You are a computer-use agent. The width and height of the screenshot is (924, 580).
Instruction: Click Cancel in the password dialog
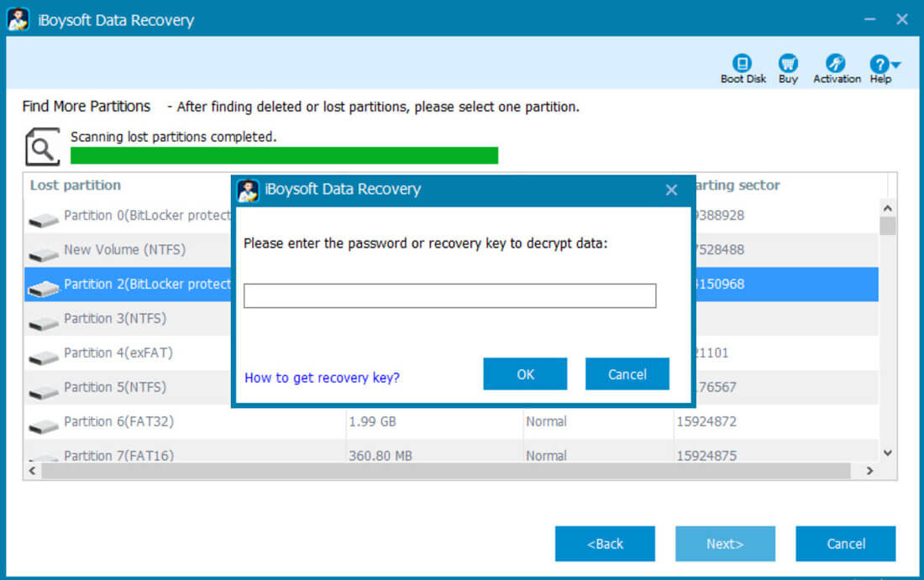click(x=627, y=374)
